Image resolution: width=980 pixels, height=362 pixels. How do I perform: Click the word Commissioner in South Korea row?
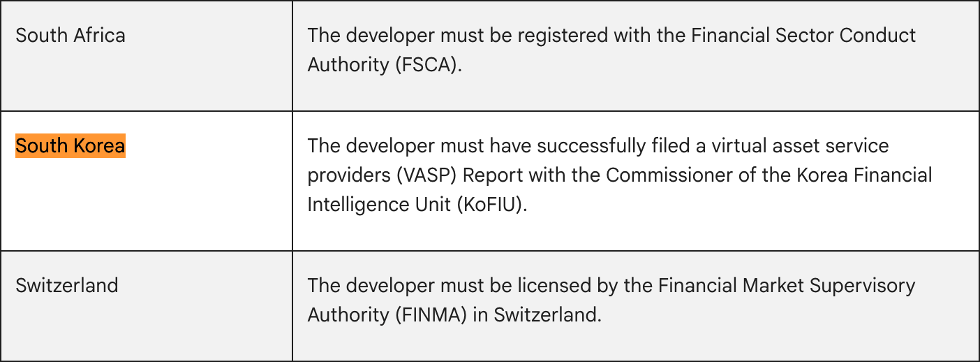pos(671,175)
